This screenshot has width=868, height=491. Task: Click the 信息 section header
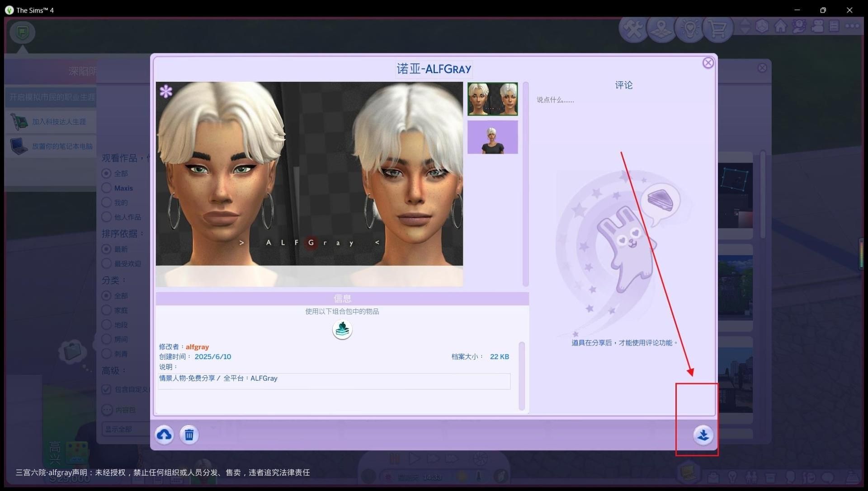click(342, 299)
